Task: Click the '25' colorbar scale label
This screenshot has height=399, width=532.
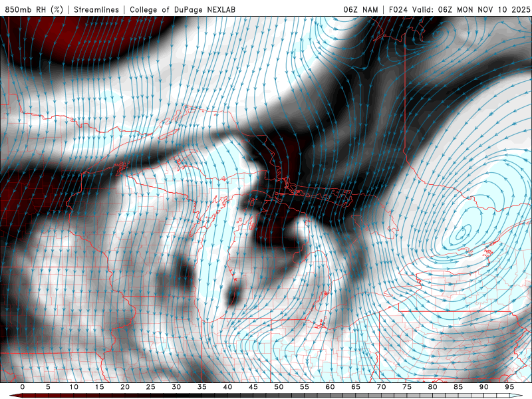Action: click(x=151, y=387)
